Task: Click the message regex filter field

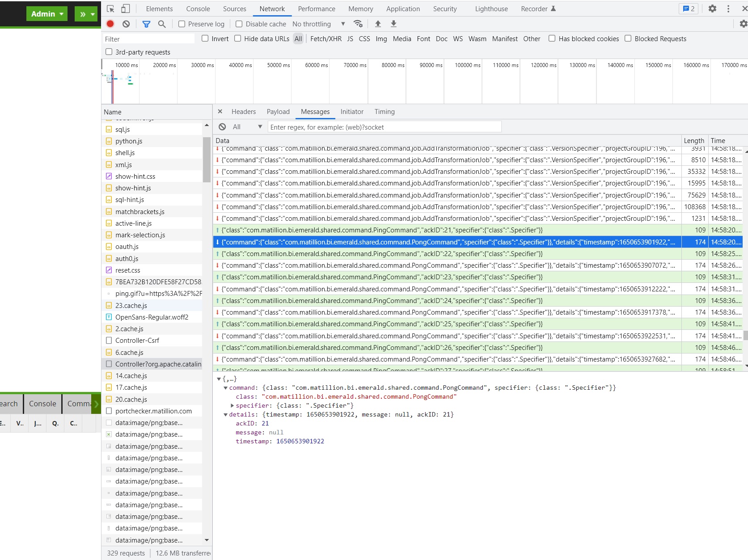Action: 384,127
